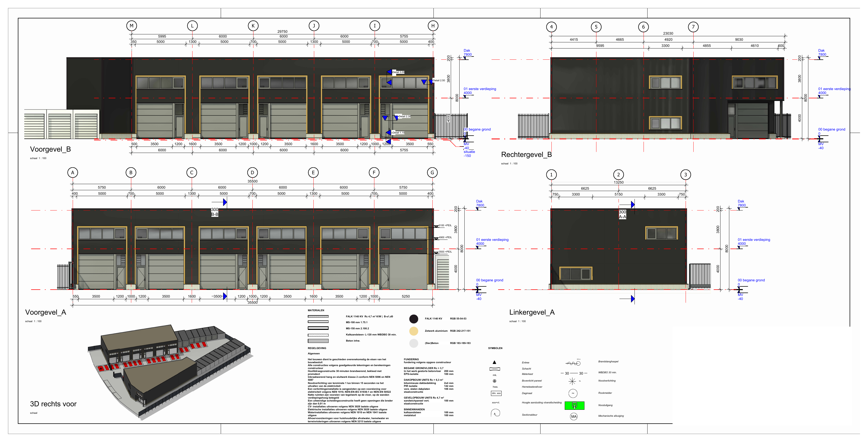The height and width of the screenshot is (442, 868).
Task: Click the 'dm. xxx' Dagmaat box symbol
Action: pyautogui.click(x=496, y=393)
